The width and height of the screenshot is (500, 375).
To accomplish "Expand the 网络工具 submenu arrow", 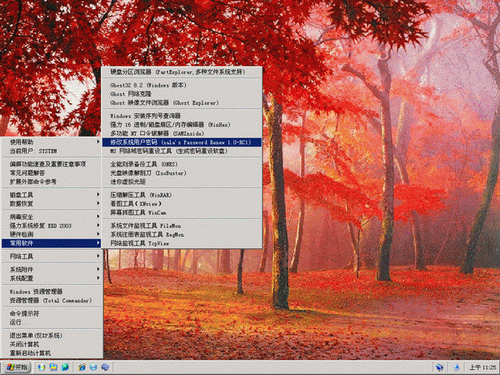I will pos(98,256).
